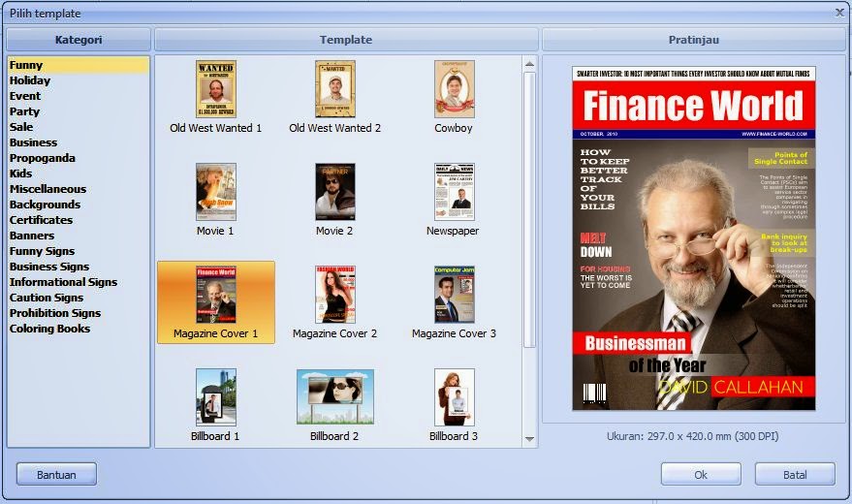
Task: Open the Caution Signs category
Action: click(x=79, y=298)
